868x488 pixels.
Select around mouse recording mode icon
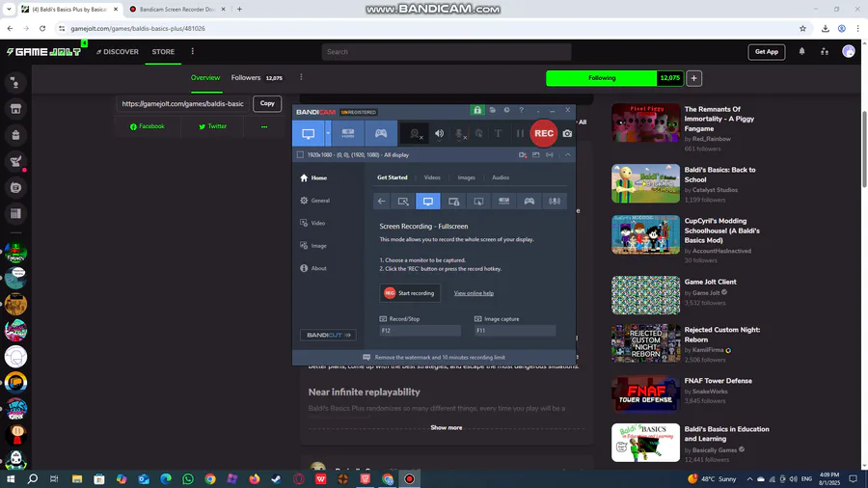478,202
